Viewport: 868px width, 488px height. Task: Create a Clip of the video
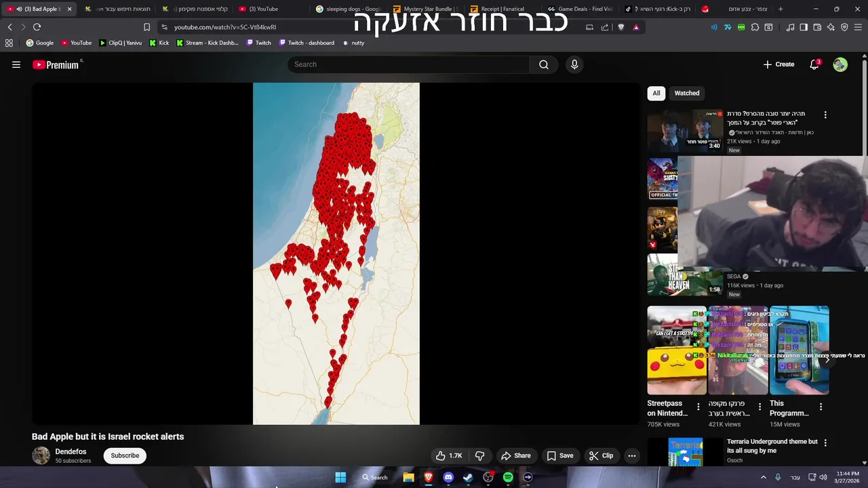[x=601, y=455]
